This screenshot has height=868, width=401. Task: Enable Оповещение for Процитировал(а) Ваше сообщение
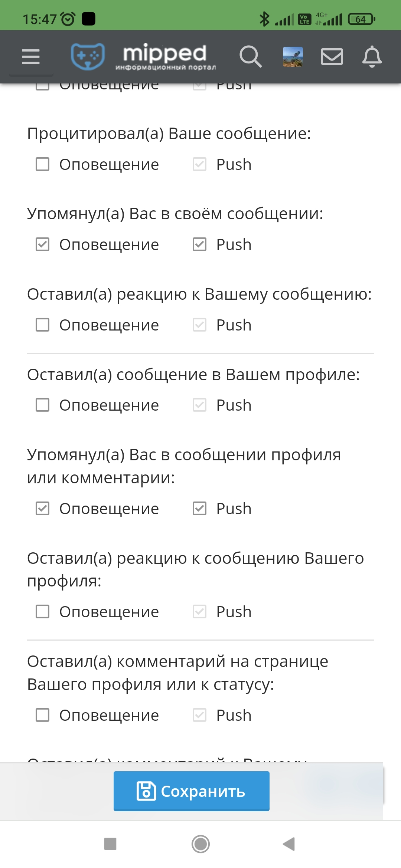point(42,164)
